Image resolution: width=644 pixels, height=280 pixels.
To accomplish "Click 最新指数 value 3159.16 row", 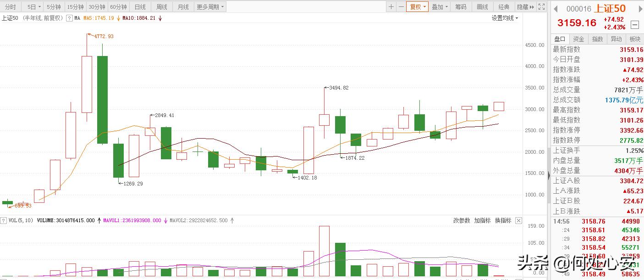I will (x=598, y=49).
